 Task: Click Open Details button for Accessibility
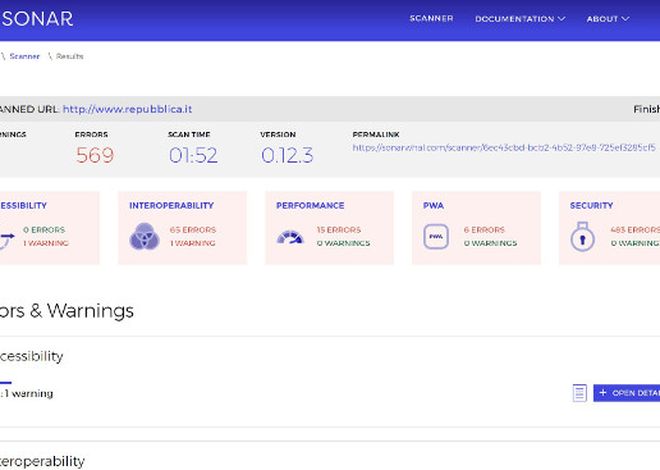click(627, 393)
